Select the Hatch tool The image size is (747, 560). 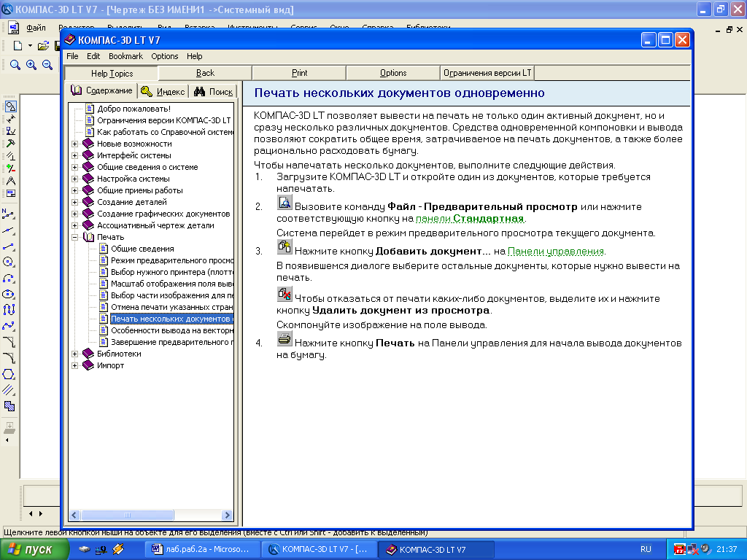click(9, 406)
